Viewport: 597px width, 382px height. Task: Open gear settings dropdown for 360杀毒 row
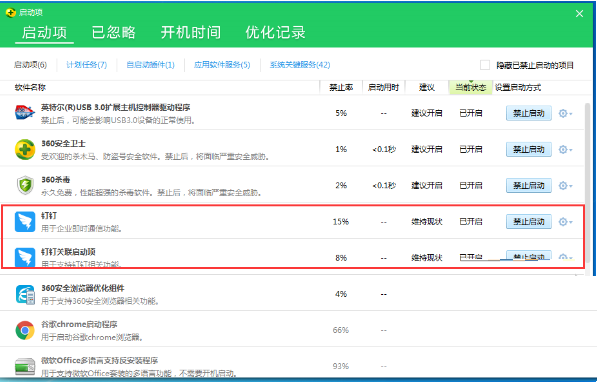pos(565,186)
